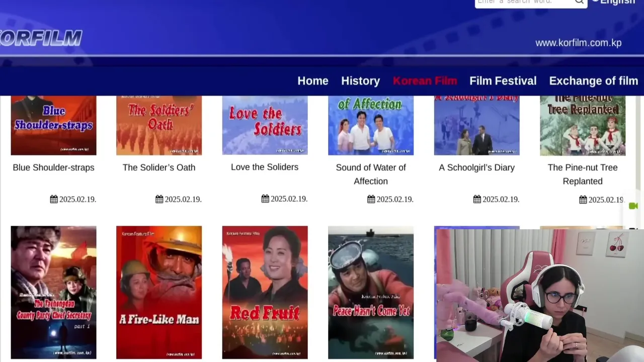Open the Red Fruit poster
Screen dimensions: 644x362
[x=265, y=293]
